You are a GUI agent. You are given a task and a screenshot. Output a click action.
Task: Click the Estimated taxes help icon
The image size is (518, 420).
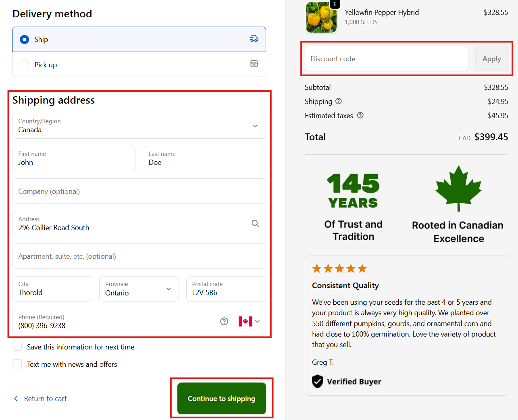tap(360, 115)
